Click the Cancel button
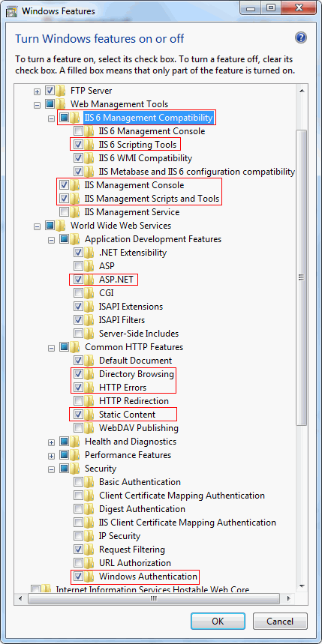The height and width of the screenshot is (644, 322). coord(280,621)
